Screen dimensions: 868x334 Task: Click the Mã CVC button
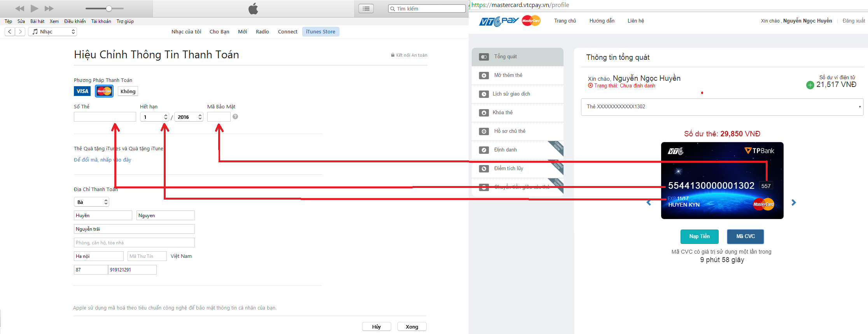(745, 237)
